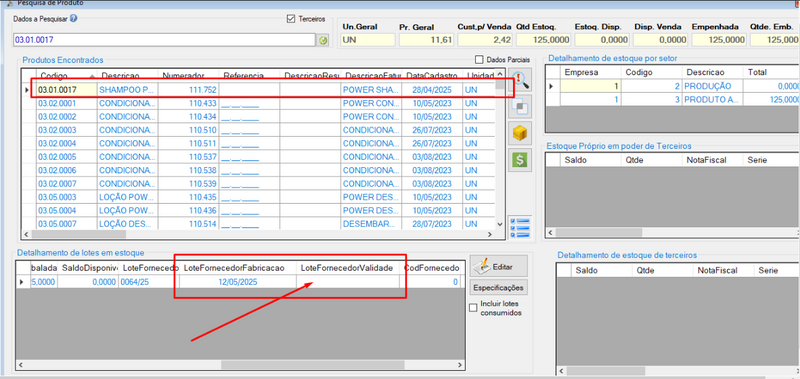
Task: Click the pencil icon on Editar button
Action: [x=481, y=266]
